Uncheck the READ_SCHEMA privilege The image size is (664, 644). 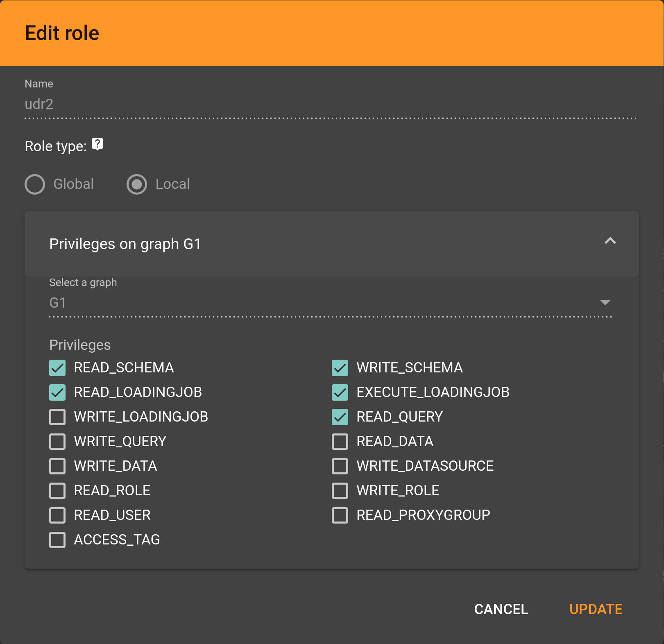coord(57,368)
